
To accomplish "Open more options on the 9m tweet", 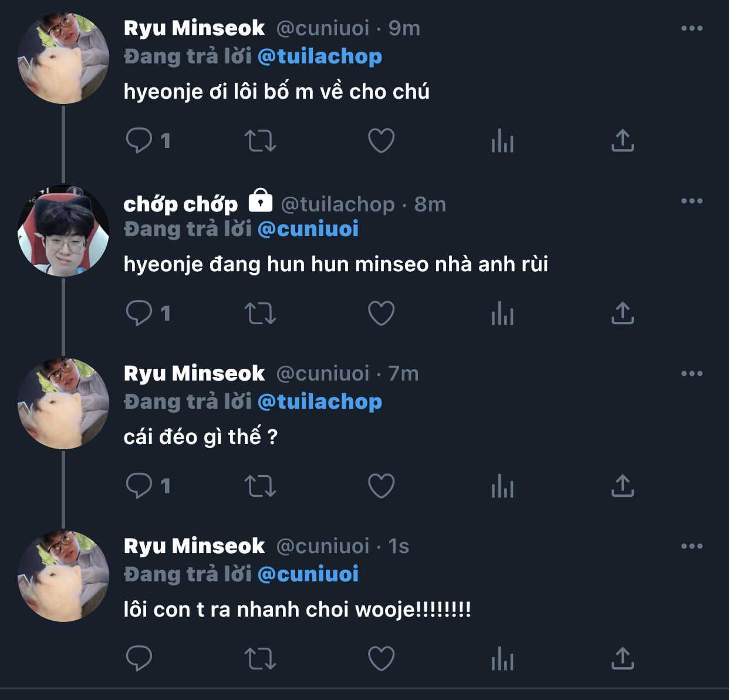I will (x=691, y=28).
